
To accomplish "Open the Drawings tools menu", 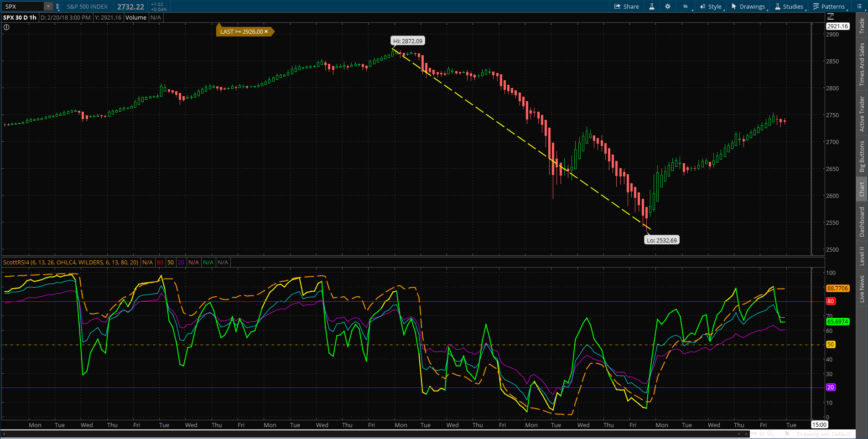I will tap(748, 6).
